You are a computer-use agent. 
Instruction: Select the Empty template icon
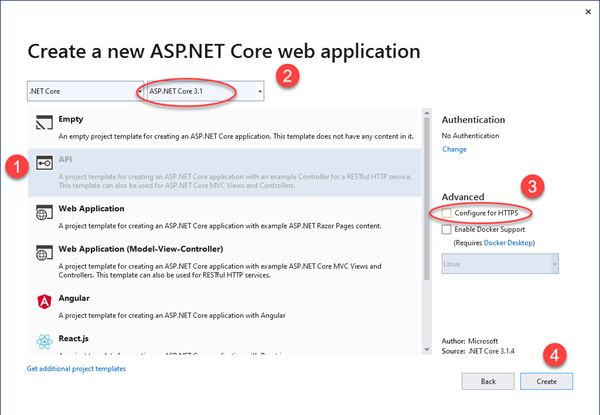click(44, 122)
